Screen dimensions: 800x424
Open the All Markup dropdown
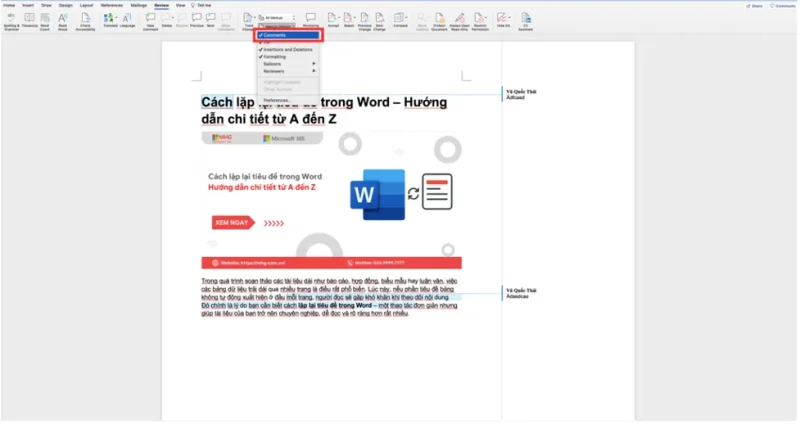pos(277,18)
